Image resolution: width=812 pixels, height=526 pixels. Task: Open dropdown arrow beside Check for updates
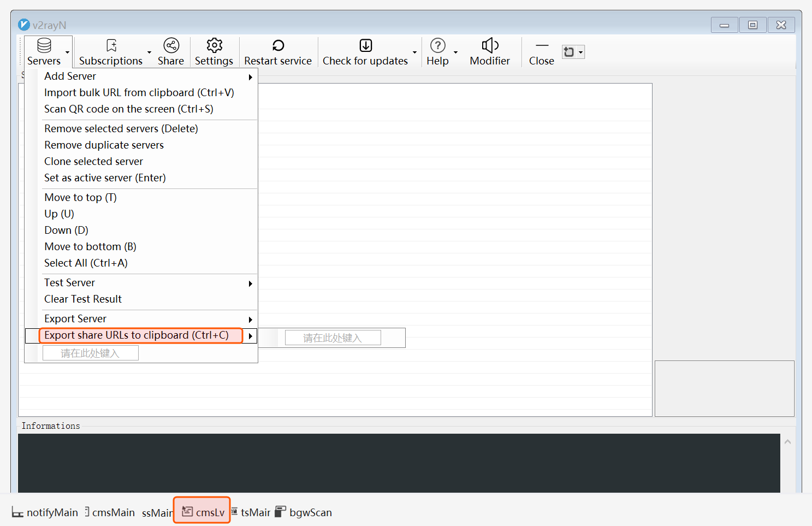pos(415,52)
